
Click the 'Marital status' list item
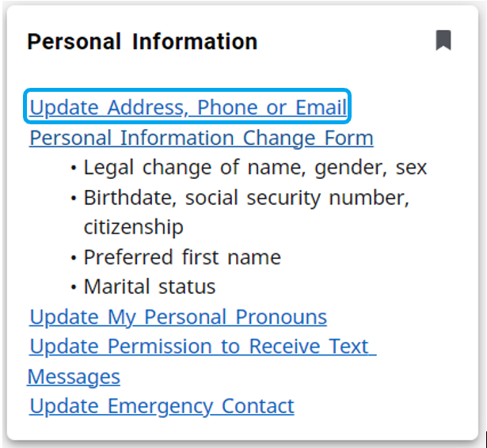click(x=150, y=287)
